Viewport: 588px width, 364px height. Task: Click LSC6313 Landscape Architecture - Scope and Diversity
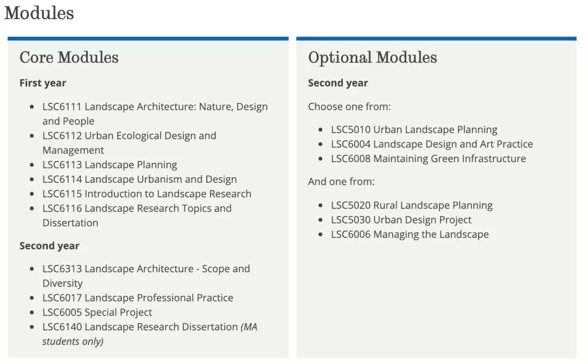click(146, 269)
